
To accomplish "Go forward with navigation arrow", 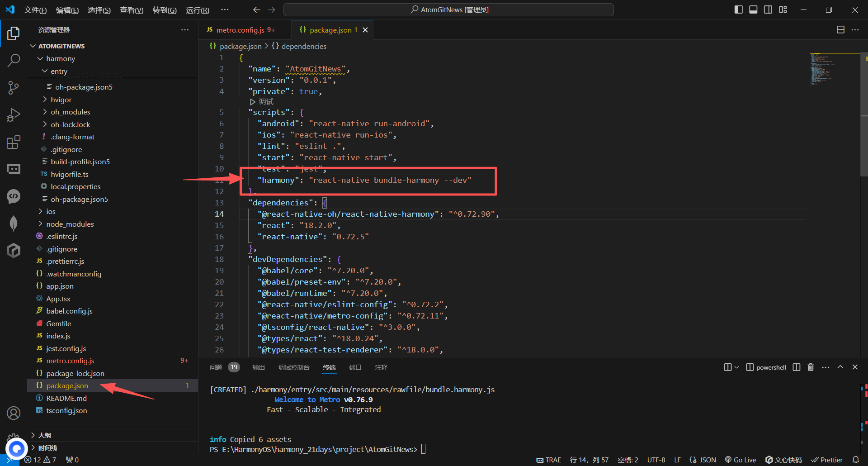I will pyautogui.click(x=271, y=10).
